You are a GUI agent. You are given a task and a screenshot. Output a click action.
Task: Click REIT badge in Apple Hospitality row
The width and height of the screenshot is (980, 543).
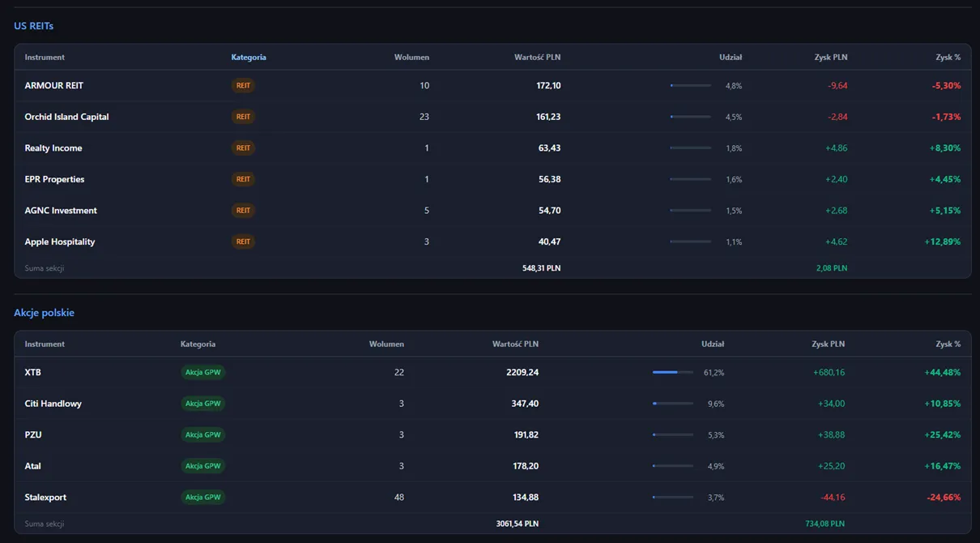click(x=243, y=242)
